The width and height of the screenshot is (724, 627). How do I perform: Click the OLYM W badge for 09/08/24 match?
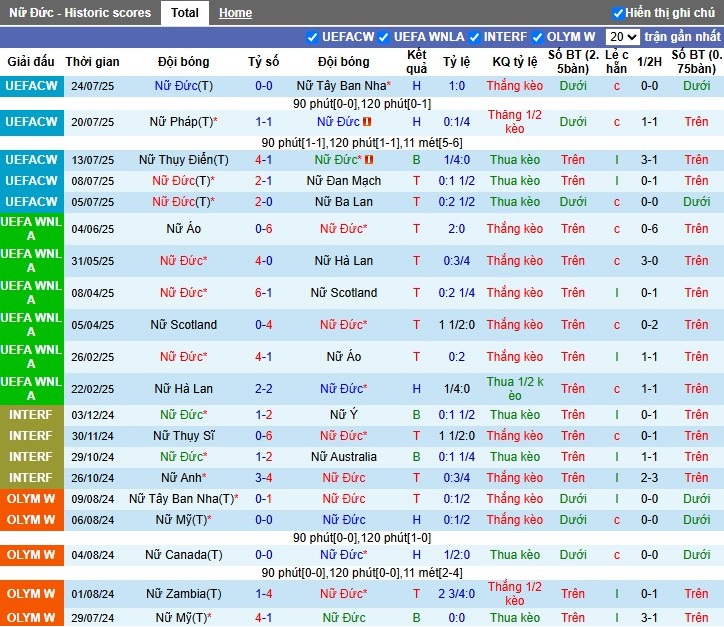pos(30,499)
